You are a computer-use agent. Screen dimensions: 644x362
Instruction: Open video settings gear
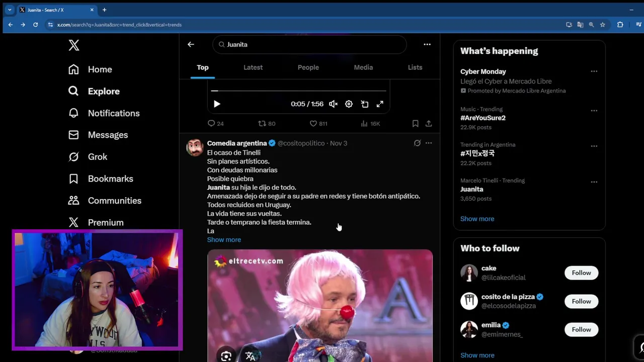tap(349, 104)
